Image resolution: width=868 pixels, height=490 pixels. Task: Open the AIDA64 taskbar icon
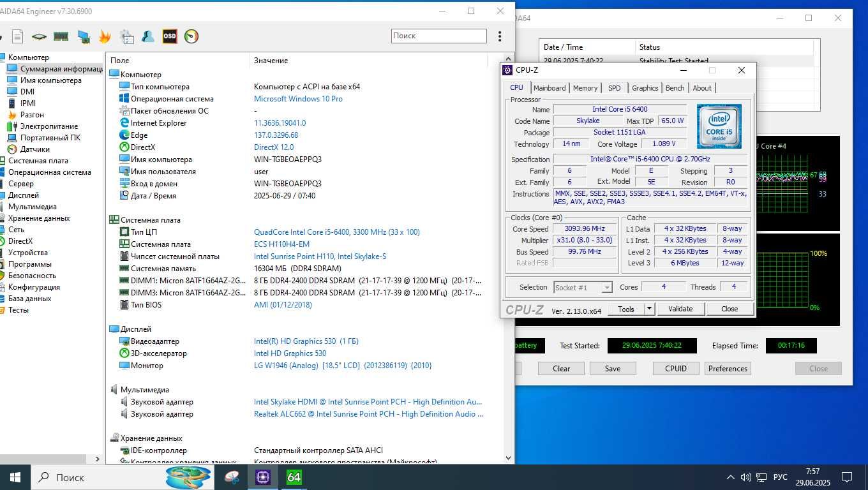294,477
